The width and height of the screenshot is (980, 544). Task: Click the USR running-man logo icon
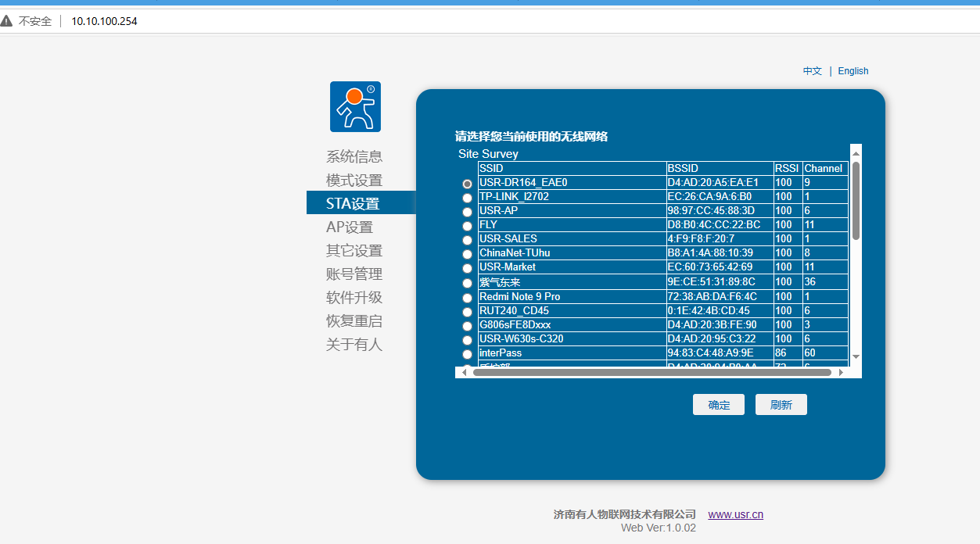(355, 106)
